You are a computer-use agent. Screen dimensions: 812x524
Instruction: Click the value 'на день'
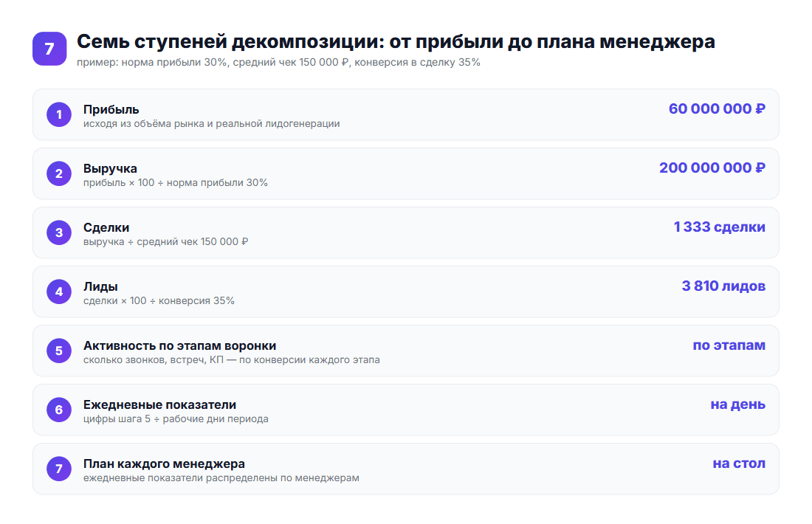[738, 404]
